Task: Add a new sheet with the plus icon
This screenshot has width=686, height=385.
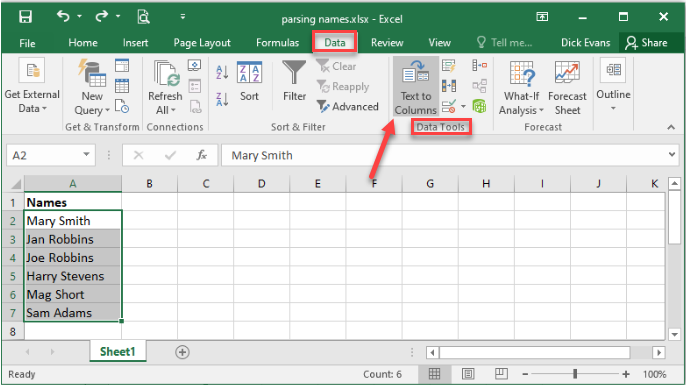Action: pos(182,352)
